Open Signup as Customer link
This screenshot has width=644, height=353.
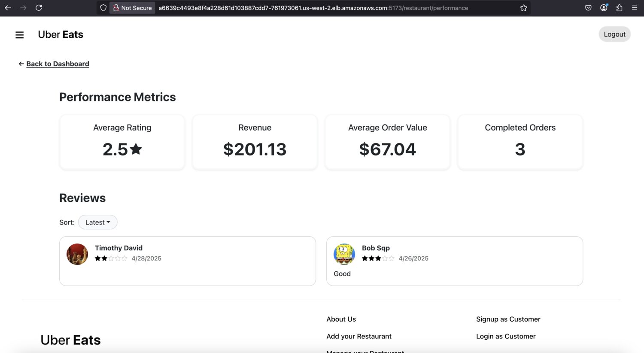[x=508, y=319]
